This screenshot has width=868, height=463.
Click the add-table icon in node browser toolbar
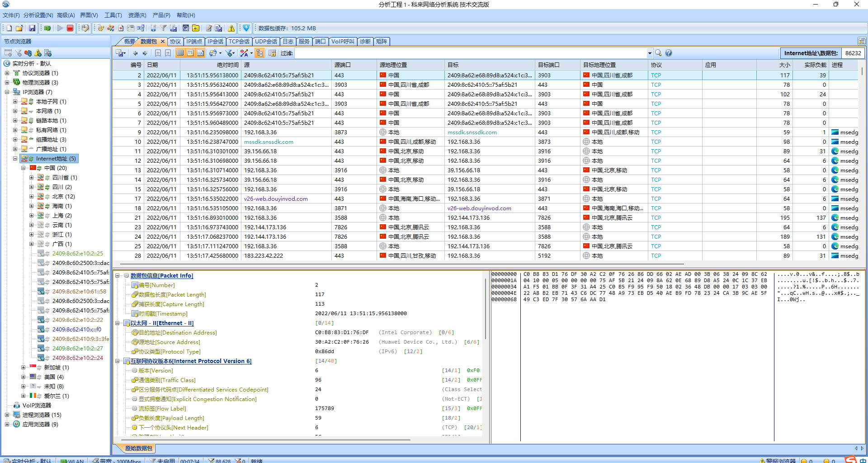(8, 53)
